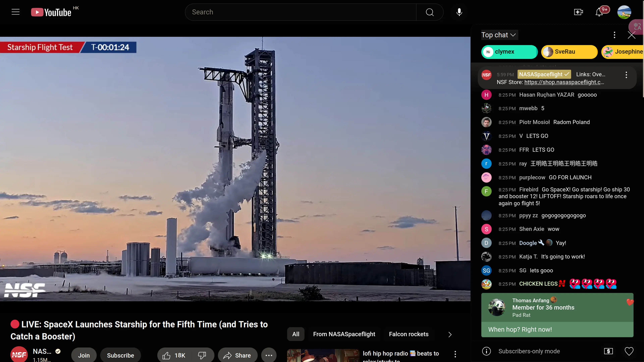This screenshot has width=644, height=362.
Task: Click Subscribers-only mode info icon
Action: point(486,351)
